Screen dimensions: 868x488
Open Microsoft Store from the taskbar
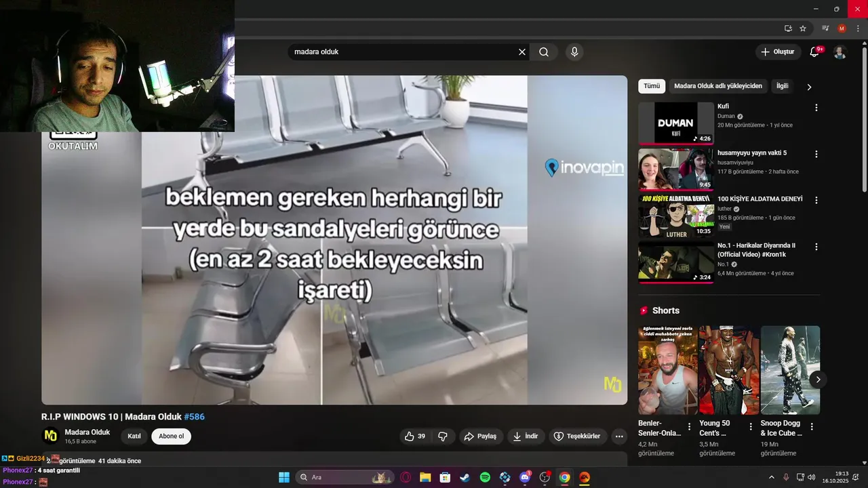[445, 477]
